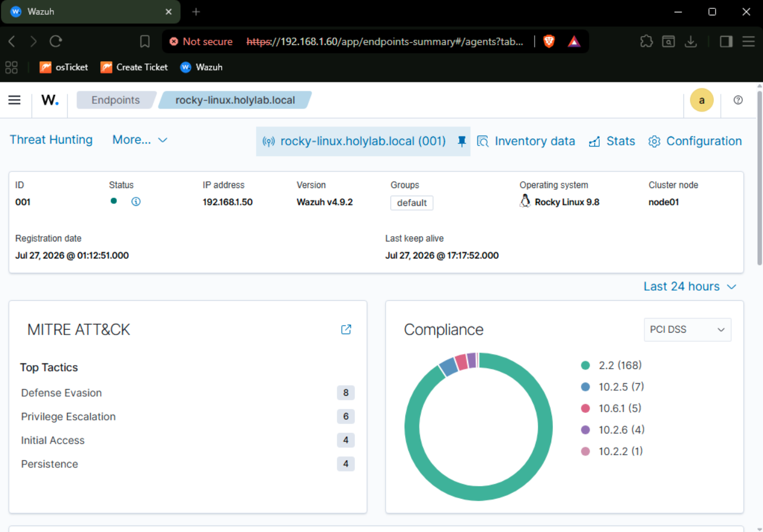Click the green active status dot
The height and width of the screenshot is (532, 763).
(114, 201)
